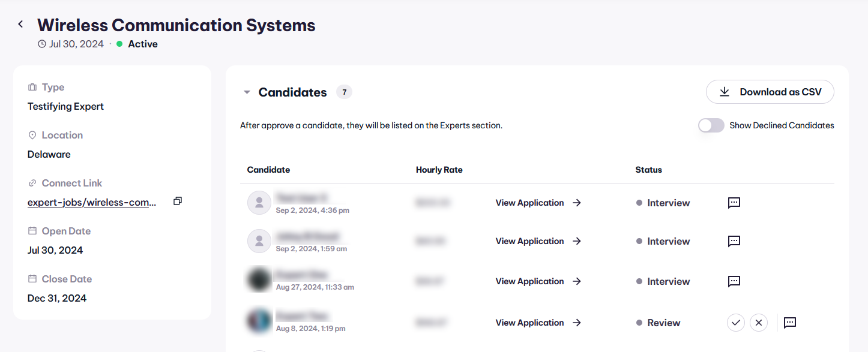Open expert-jobs/wireless-com... connect link

pos(92,202)
